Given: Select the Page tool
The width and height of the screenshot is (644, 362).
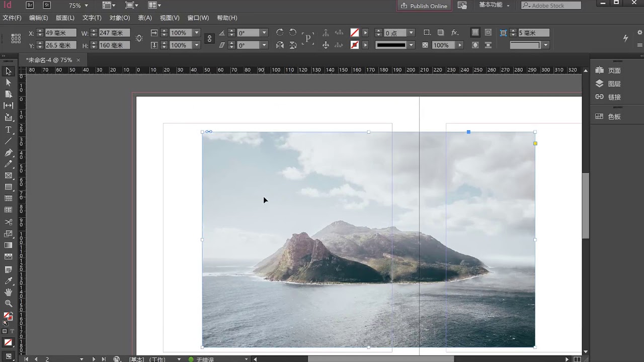Looking at the screenshot, I should [x=8, y=94].
